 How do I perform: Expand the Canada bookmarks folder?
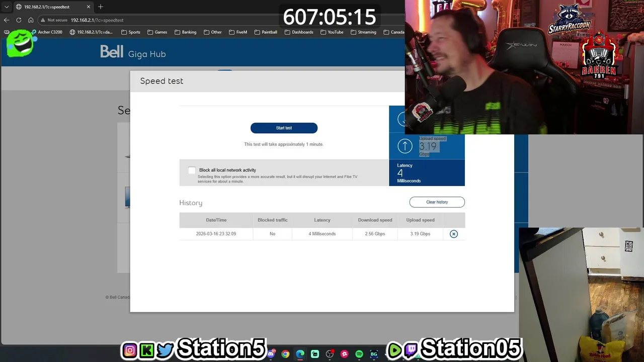click(394, 32)
